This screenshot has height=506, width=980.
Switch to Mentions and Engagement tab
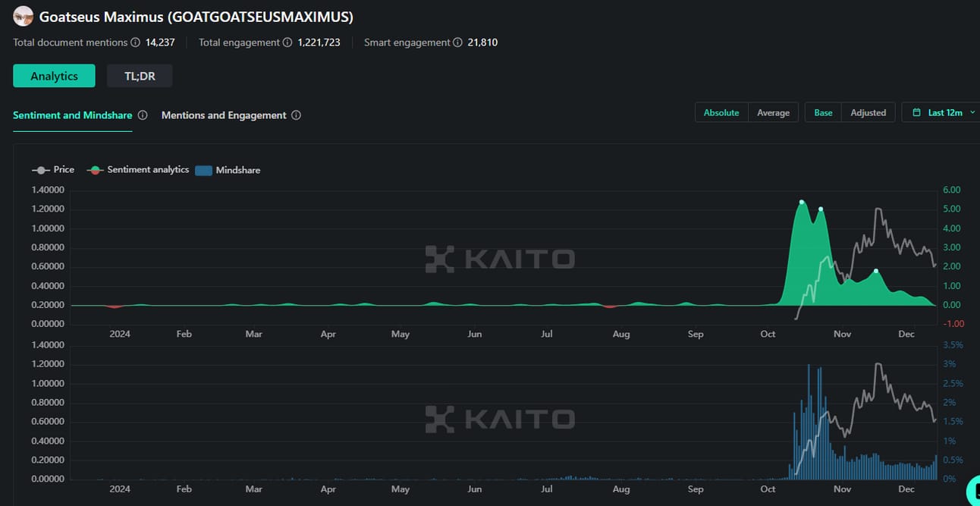(x=224, y=115)
